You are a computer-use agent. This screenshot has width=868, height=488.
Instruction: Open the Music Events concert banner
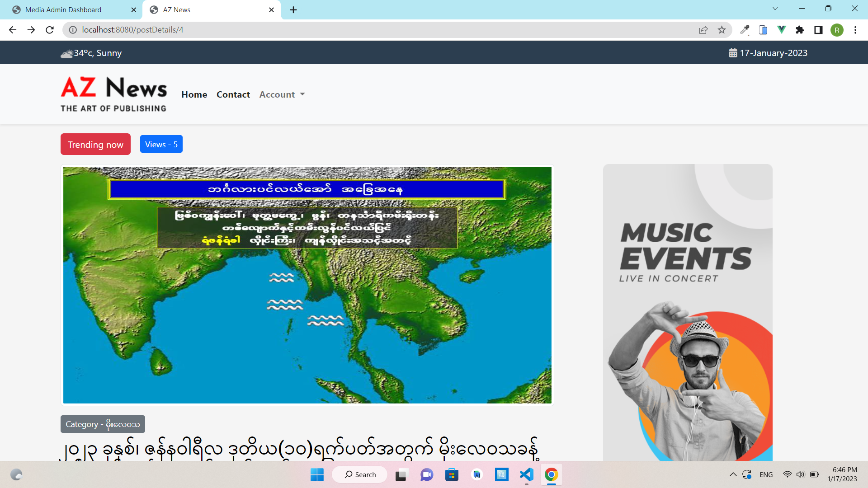click(x=688, y=312)
